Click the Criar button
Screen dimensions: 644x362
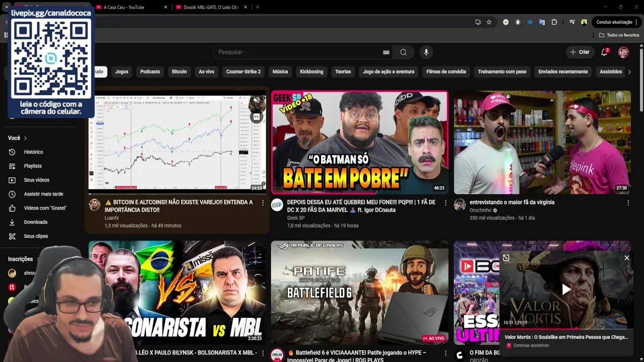point(580,52)
